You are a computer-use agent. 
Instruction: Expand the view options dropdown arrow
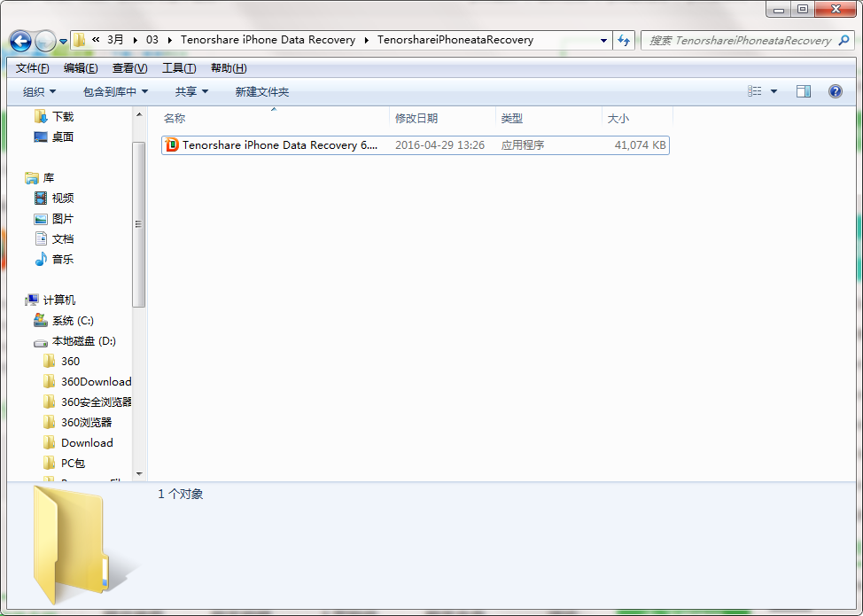[774, 91]
